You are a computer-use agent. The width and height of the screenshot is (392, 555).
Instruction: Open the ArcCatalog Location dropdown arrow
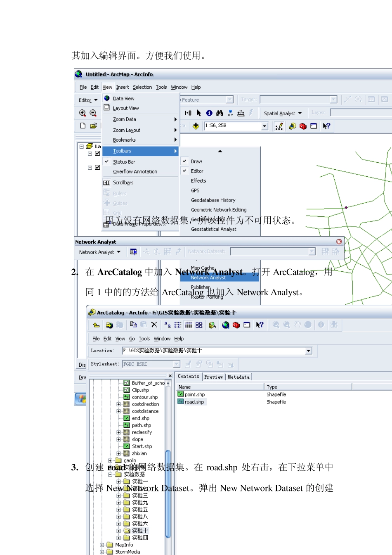click(x=308, y=351)
